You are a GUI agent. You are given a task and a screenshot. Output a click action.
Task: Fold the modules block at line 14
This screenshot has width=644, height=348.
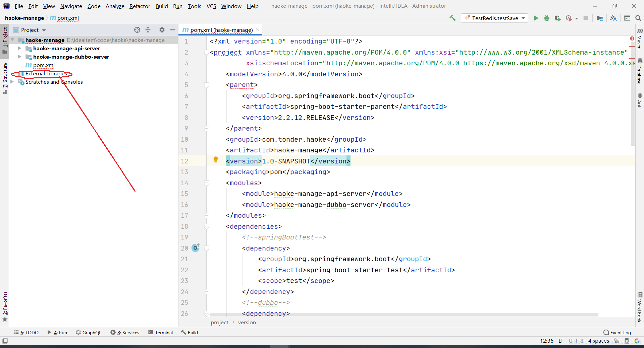point(207,183)
